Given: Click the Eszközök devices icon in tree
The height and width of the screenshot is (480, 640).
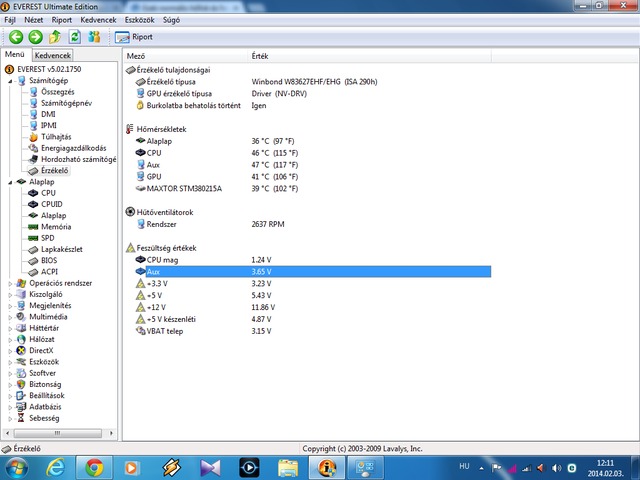Looking at the screenshot, I should (21, 362).
